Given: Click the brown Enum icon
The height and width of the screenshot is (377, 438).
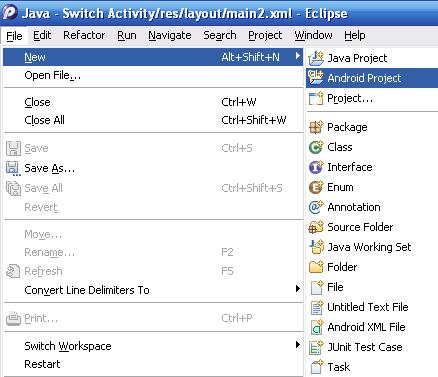Looking at the screenshot, I should [x=316, y=187].
